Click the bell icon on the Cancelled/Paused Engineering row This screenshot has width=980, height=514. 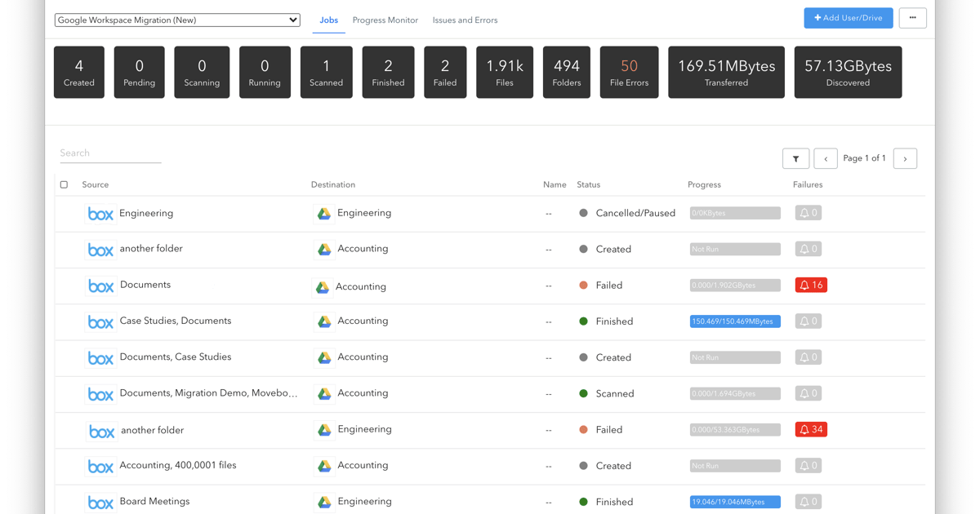coord(808,212)
